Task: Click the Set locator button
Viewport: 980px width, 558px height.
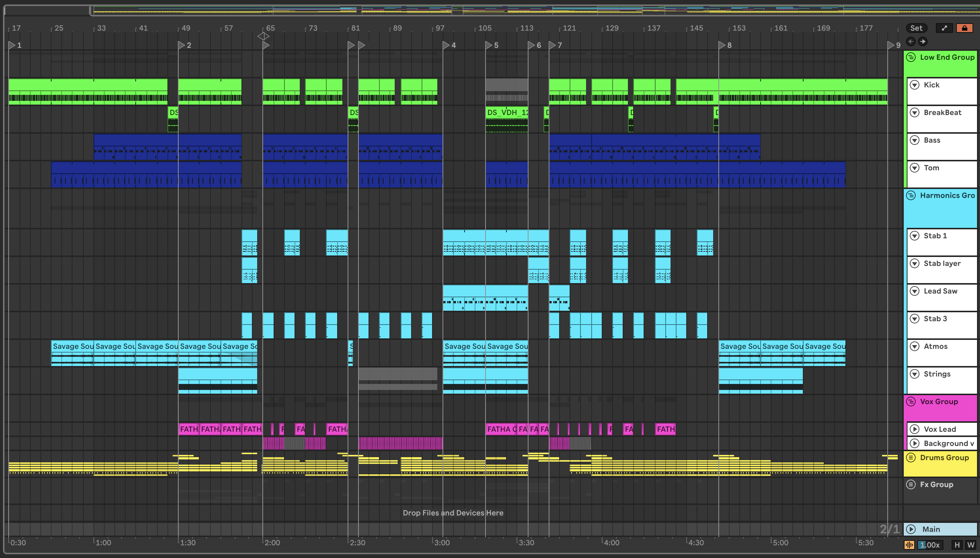Action: click(x=916, y=28)
